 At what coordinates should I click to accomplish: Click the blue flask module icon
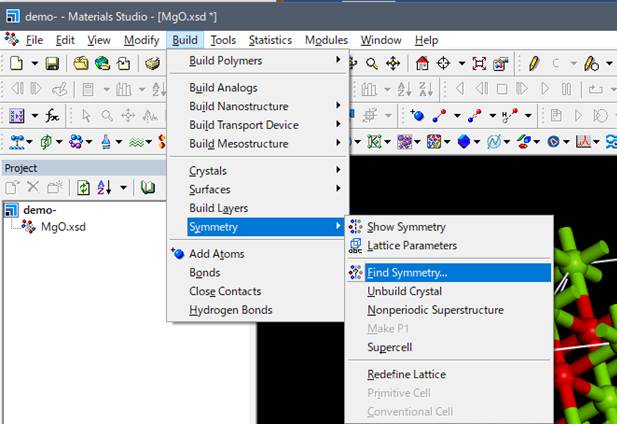[105, 142]
